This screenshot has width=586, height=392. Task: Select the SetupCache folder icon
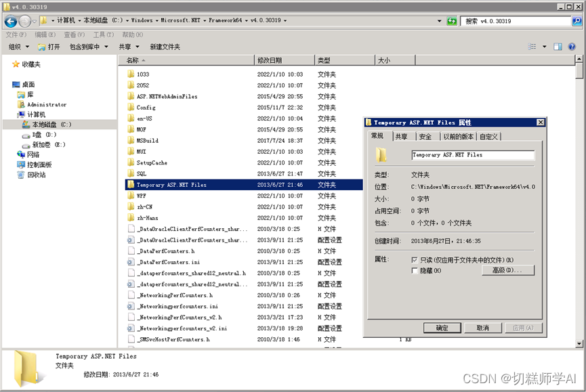pos(131,162)
